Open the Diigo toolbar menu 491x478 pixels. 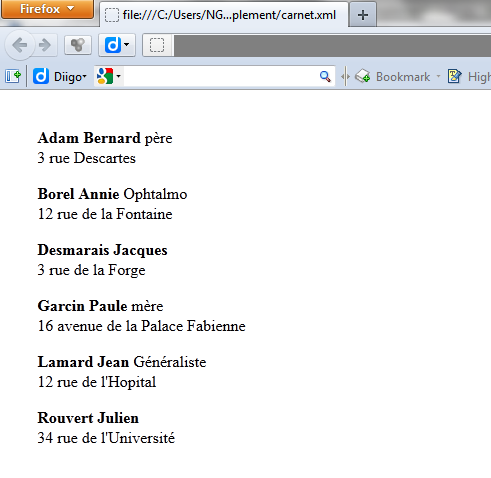click(60, 76)
